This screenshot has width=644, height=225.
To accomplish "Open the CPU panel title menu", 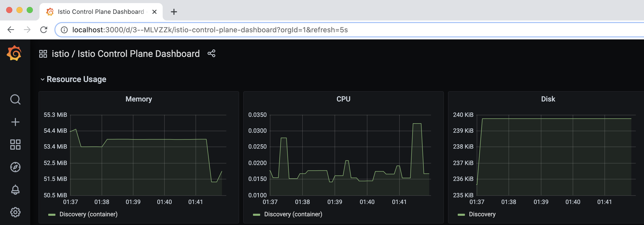I will coord(344,99).
